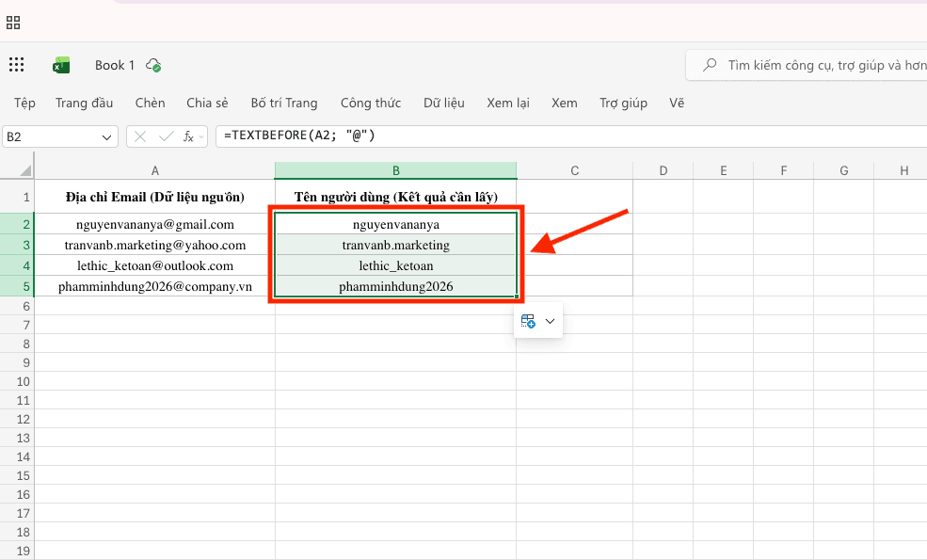The image size is (927, 560).
Task: Select cell lethic_ketoan@outlook.com
Action: pos(155,265)
